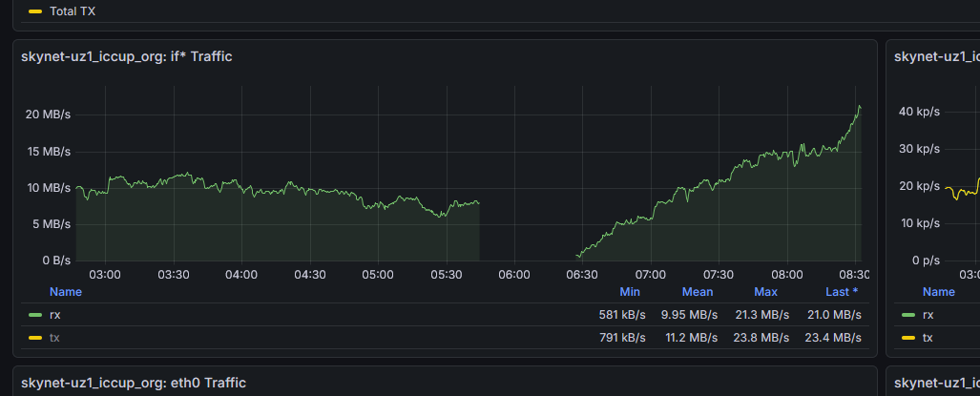Sort if* Traffic legend by Max column
This screenshot has width=980, height=396.
pyautogui.click(x=765, y=292)
